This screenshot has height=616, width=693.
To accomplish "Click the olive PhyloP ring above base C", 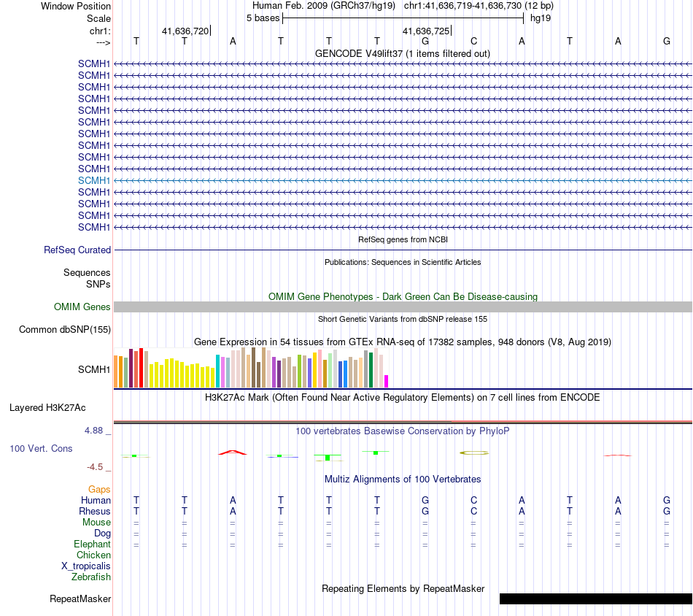I will 473,453.
